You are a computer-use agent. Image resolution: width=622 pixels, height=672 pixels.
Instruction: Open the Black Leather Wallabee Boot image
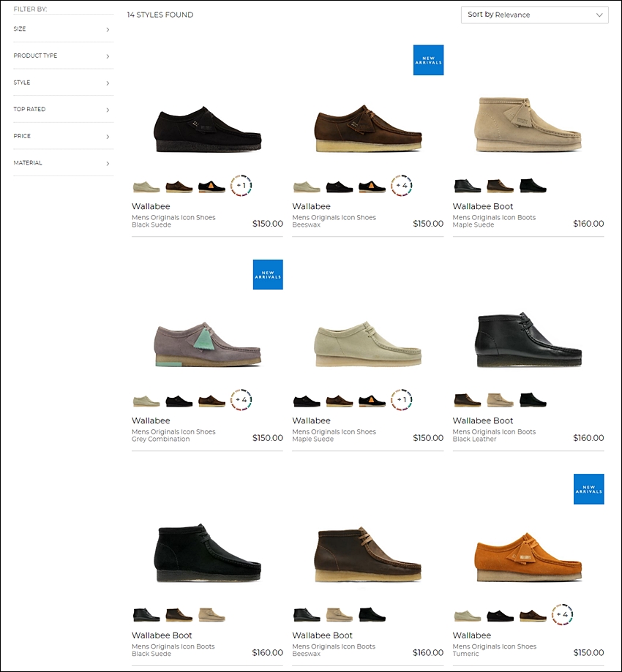(x=528, y=339)
